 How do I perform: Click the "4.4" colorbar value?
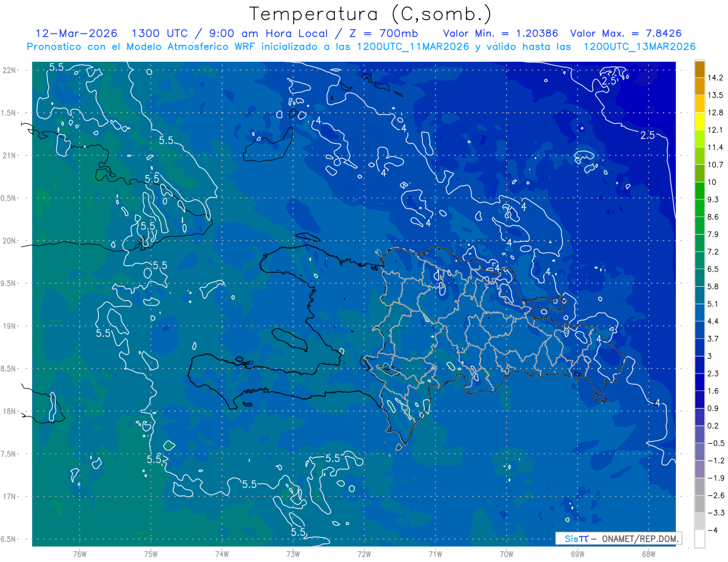tap(713, 321)
